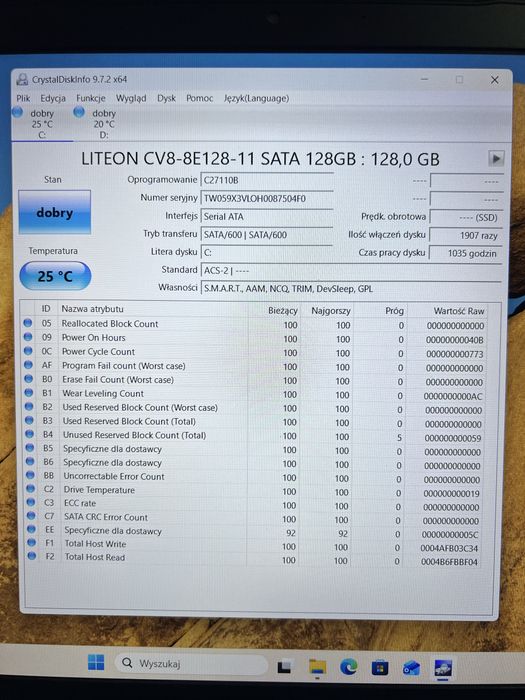Open the Język(Language) menu

pyautogui.click(x=256, y=98)
